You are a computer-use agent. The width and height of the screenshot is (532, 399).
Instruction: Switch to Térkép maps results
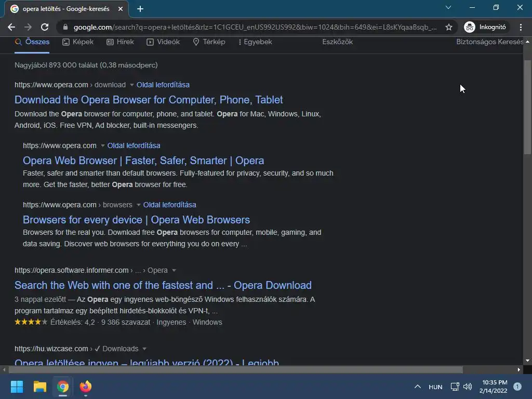coord(209,42)
